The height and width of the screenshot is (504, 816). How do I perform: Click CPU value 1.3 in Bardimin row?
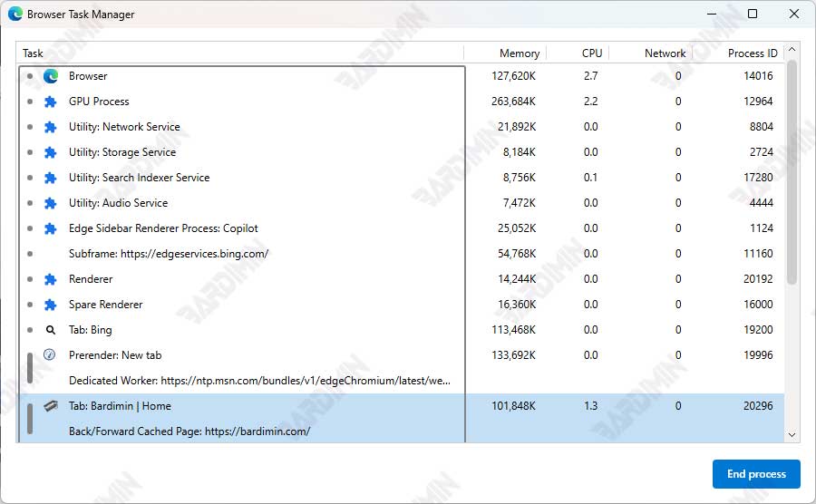pos(590,406)
